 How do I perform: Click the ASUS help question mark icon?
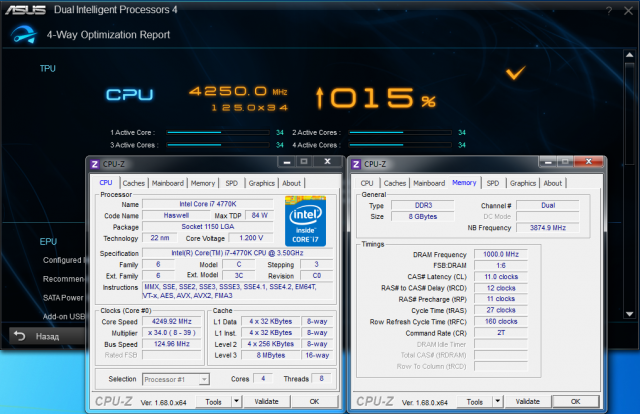pyautogui.click(x=609, y=11)
